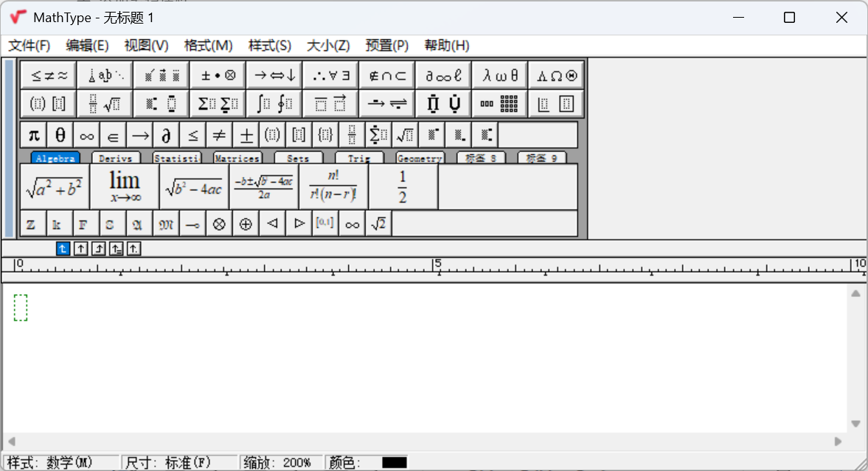This screenshot has height=471, width=868.
Task: Open the logical symbols palette
Action: (330, 75)
